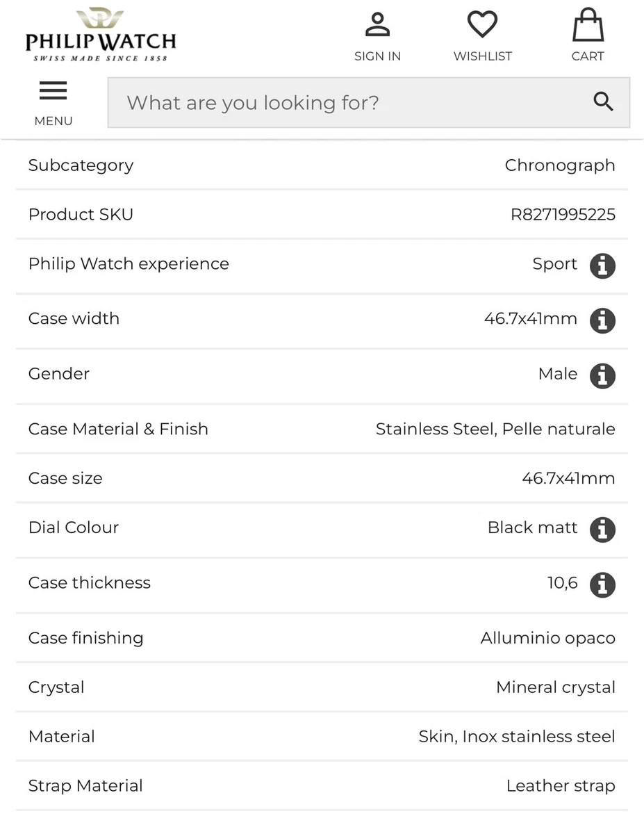Show info for Case thickness 10,6
Viewport: 644px width, 834px height.
(x=602, y=584)
